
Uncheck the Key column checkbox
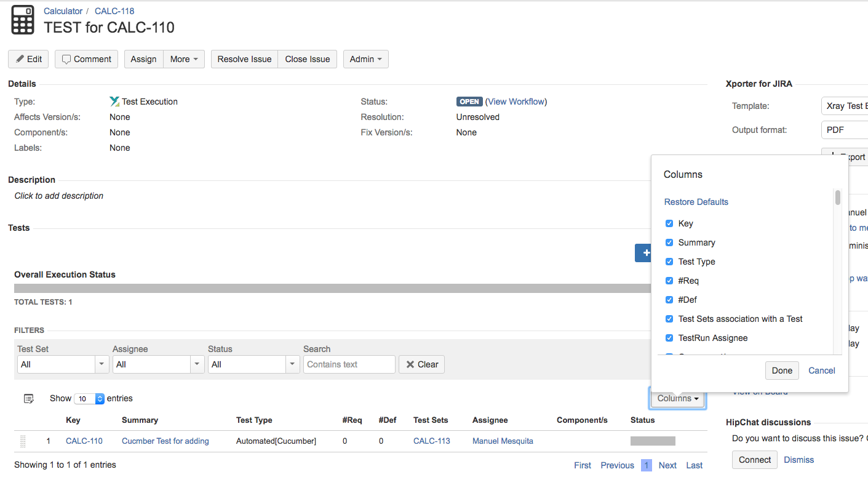[669, 223]
